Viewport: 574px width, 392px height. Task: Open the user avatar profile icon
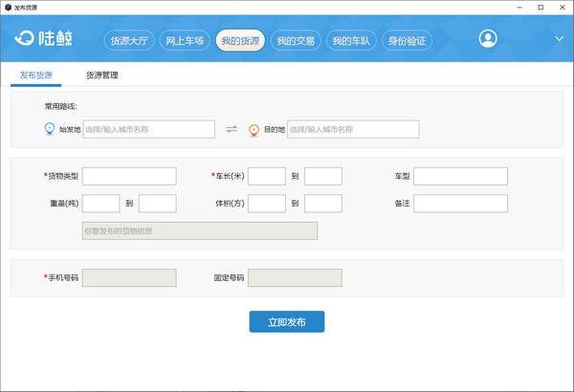[x=489, y=39]
